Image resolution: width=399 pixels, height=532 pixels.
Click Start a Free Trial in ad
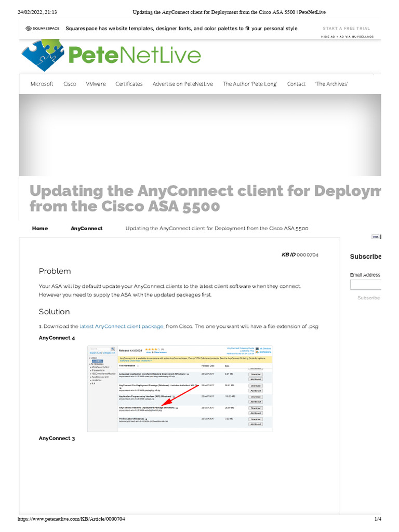[346, 29]
